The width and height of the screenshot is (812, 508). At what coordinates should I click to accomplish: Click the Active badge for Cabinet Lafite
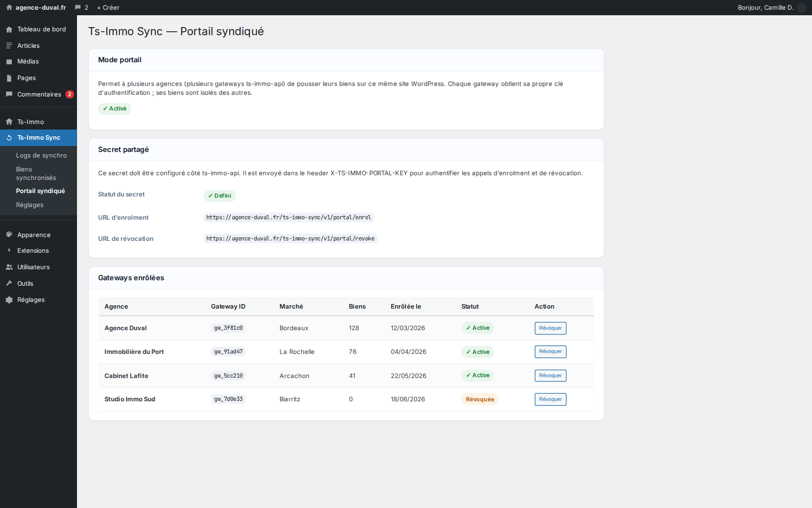click(x=477, y=375)
